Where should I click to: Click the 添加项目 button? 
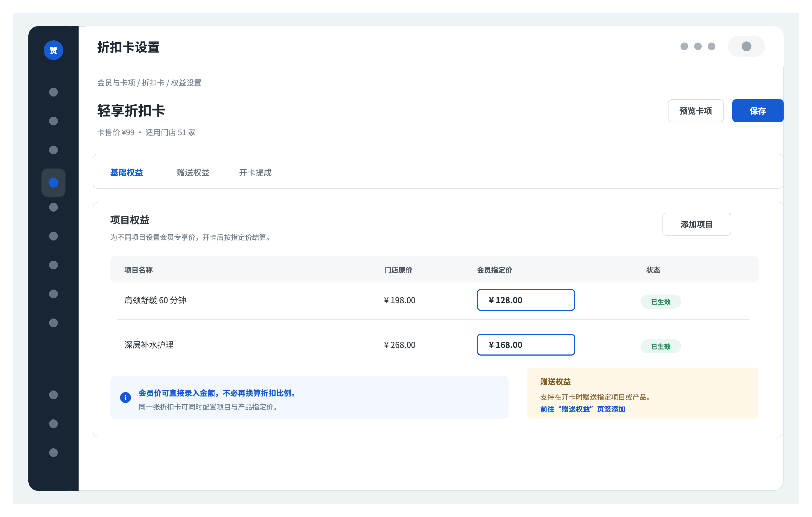[x=697, y=224]
